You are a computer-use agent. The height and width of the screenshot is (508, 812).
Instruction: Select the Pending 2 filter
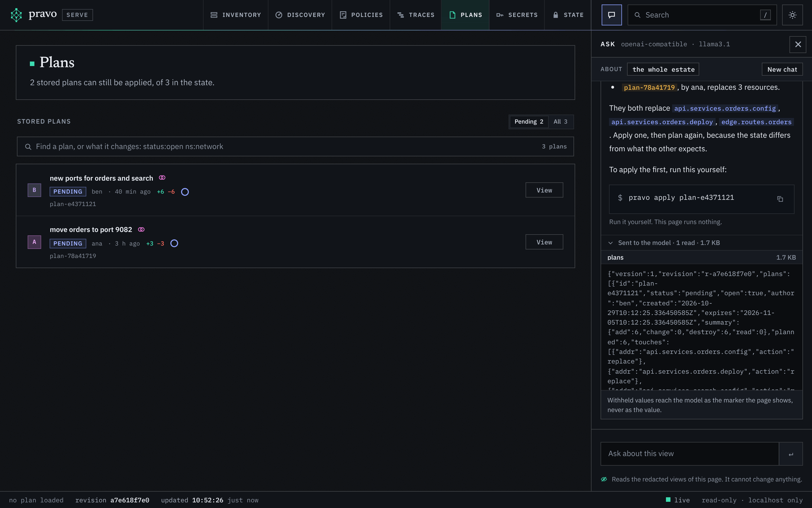pyautogui.click(x=529, y=122)
